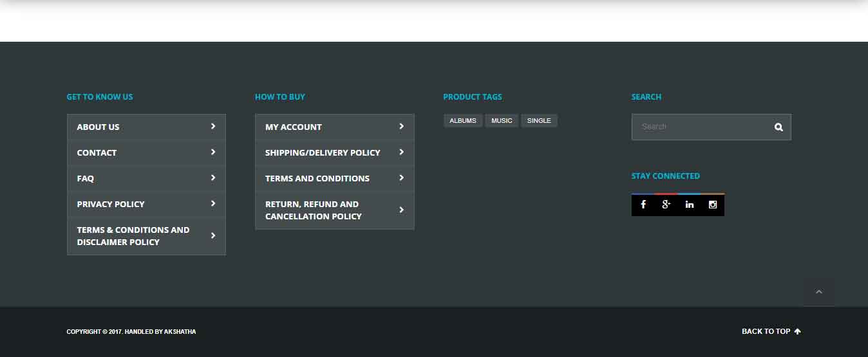Select the Music product tag

point(502,121)
